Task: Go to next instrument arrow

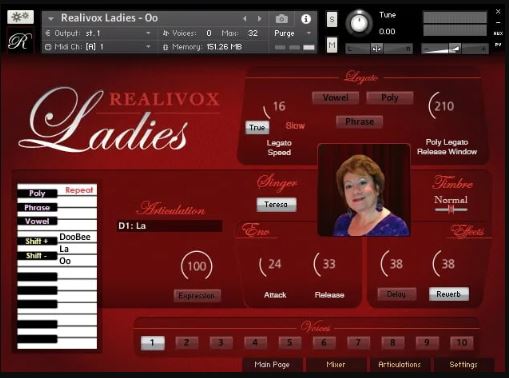Action: (x=259, y=19)
